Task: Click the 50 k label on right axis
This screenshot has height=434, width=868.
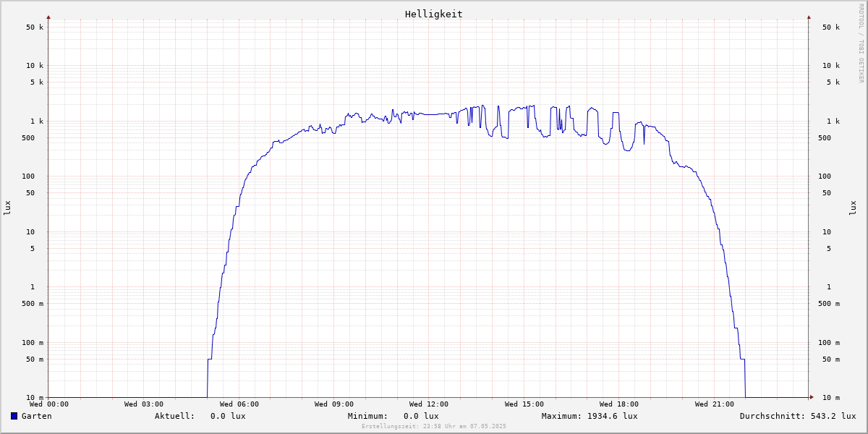Action: pyautogui.click(x=831, y=27)
